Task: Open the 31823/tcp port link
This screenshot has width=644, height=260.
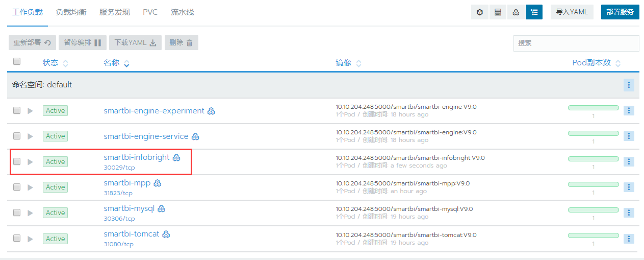Action: coord(118,193)
